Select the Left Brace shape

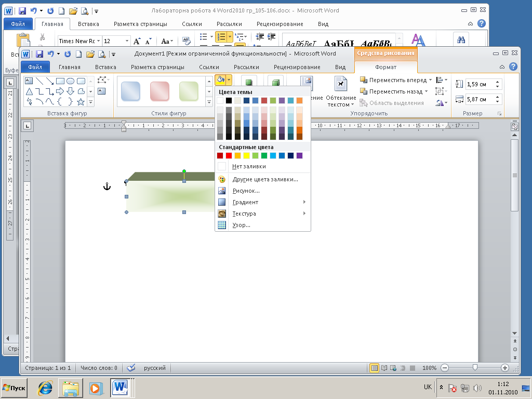[60, 101]
